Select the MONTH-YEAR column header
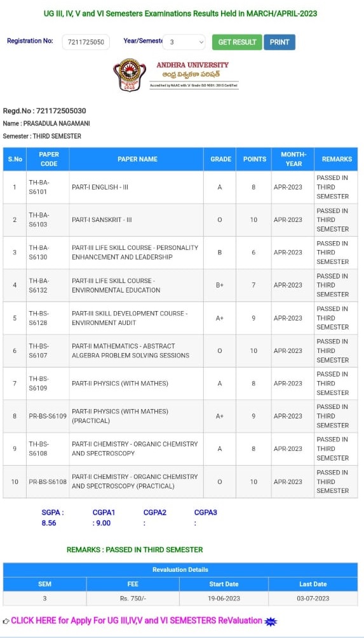 click(293, 159)
